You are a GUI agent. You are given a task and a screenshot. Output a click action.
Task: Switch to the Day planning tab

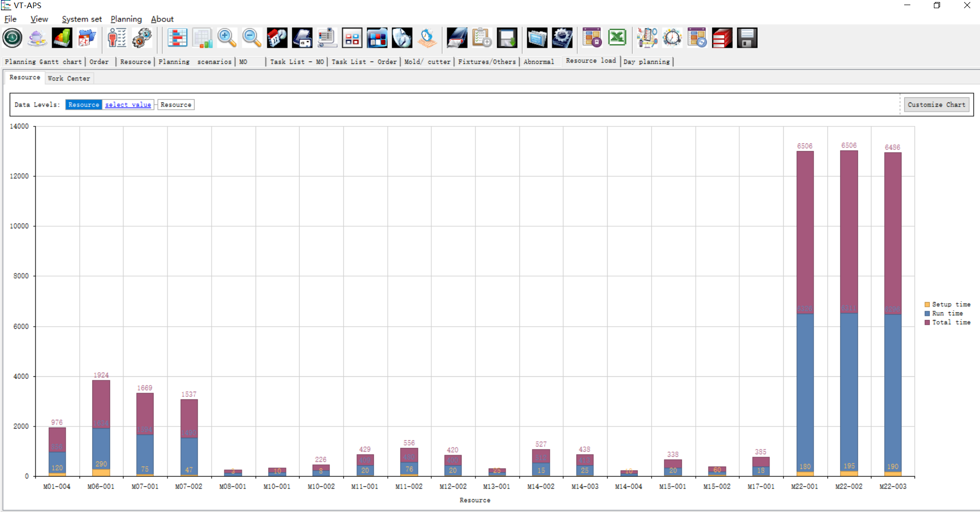tap(647, 62)
